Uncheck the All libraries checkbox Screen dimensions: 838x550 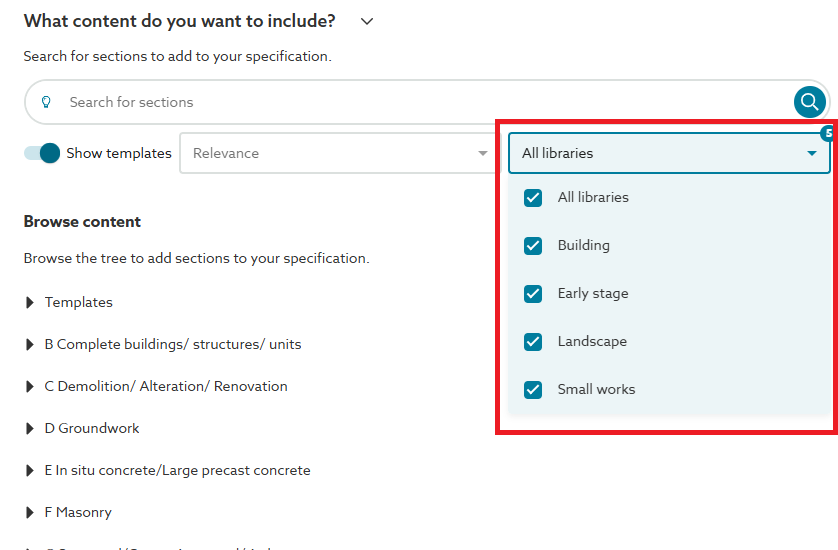533,198
